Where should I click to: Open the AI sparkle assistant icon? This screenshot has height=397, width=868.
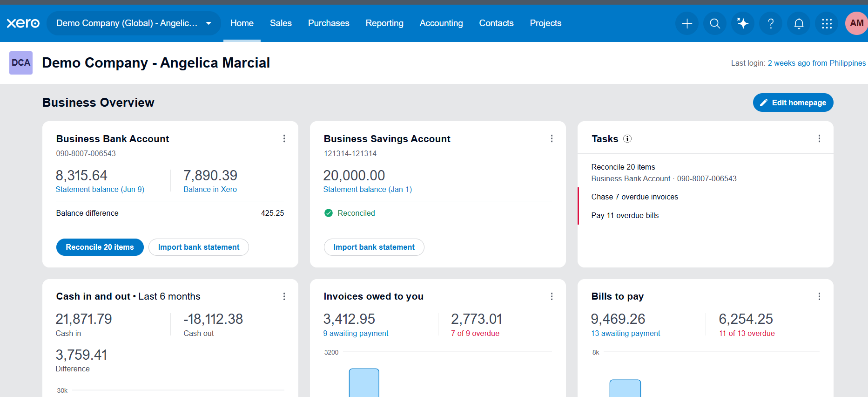743,23
